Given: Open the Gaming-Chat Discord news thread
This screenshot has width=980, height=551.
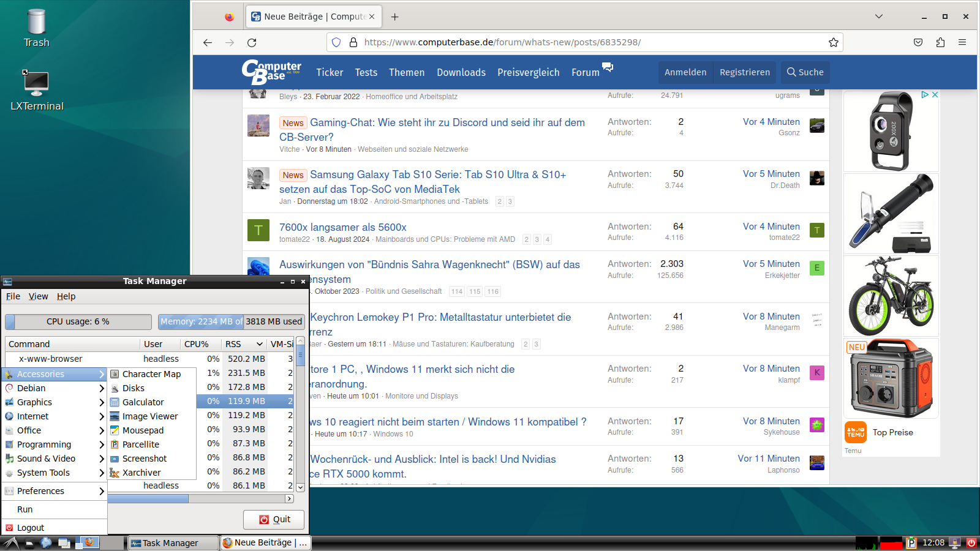Looking at the screenshot, I should point(432,130).
